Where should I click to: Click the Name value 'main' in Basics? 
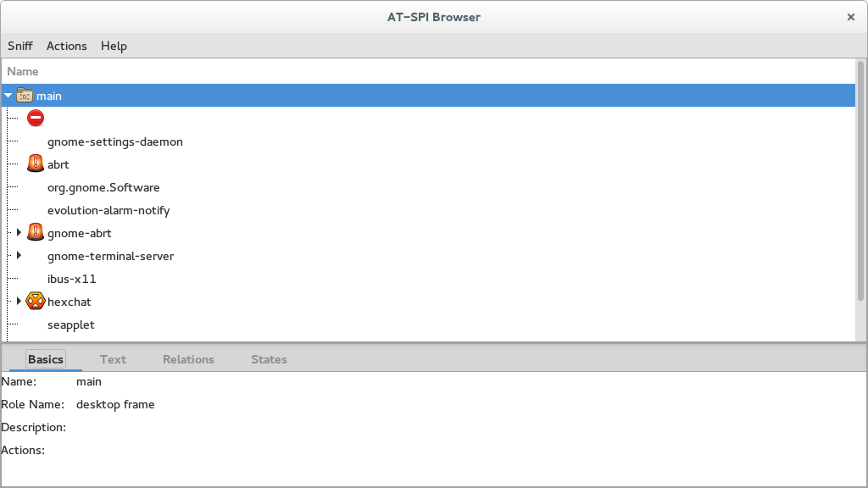point(88,382)
